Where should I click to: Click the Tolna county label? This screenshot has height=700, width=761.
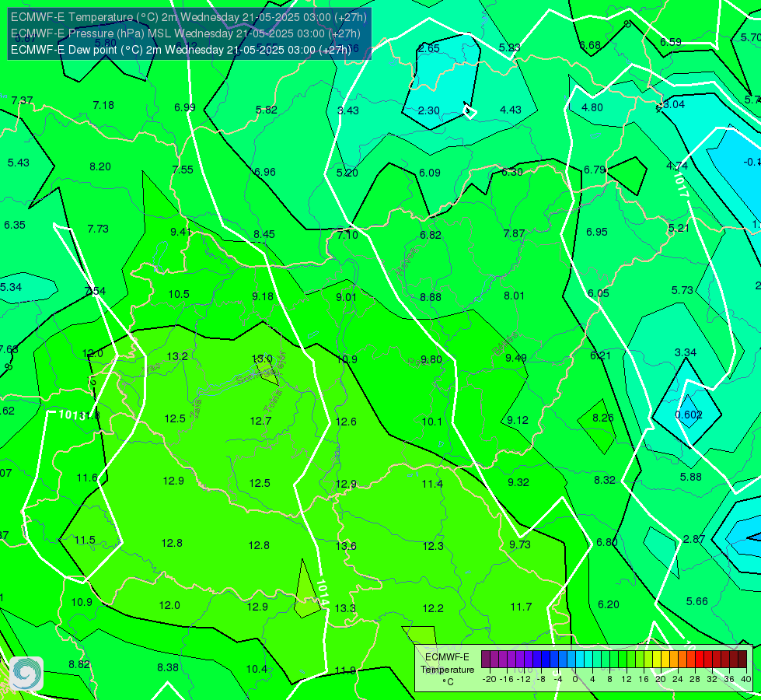(x=273, y=402)
